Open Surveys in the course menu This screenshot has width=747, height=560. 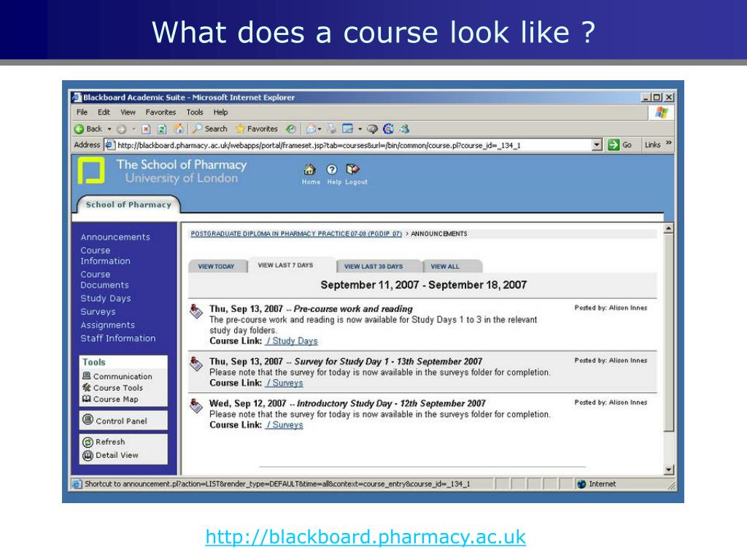coord(98,312)
